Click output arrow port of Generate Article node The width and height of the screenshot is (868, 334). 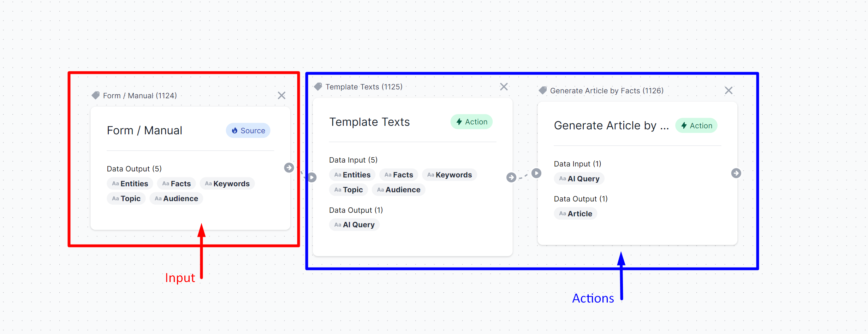click(736, 173)
